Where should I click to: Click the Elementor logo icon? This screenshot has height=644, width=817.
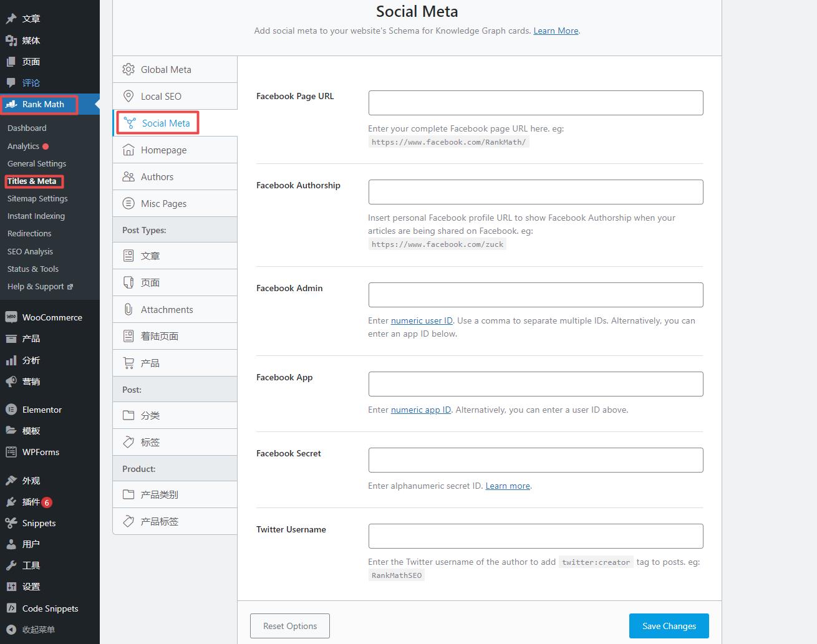[x=11, y=410]
